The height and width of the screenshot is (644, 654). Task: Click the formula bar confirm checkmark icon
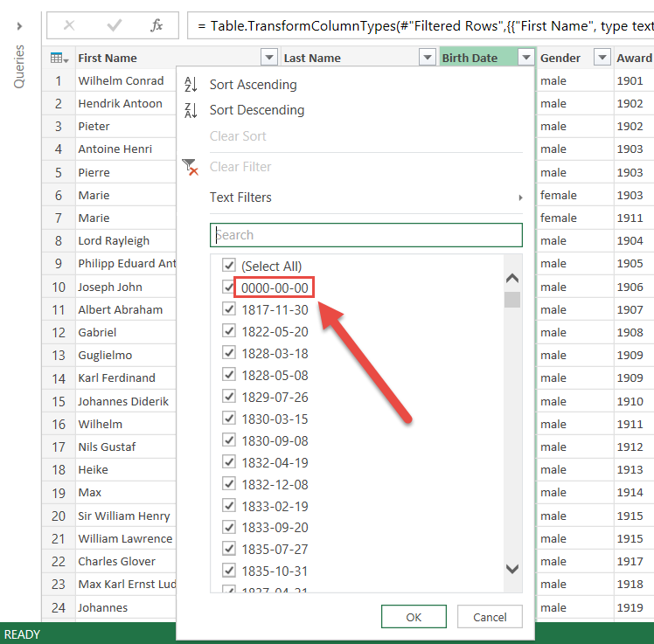[x=114, y=25]
